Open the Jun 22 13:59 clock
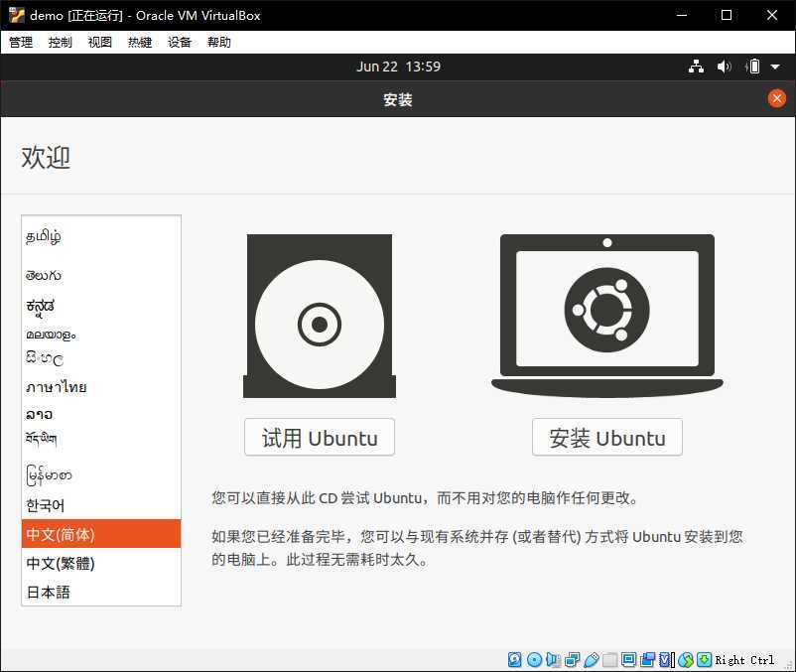 (x=399, y=67)
